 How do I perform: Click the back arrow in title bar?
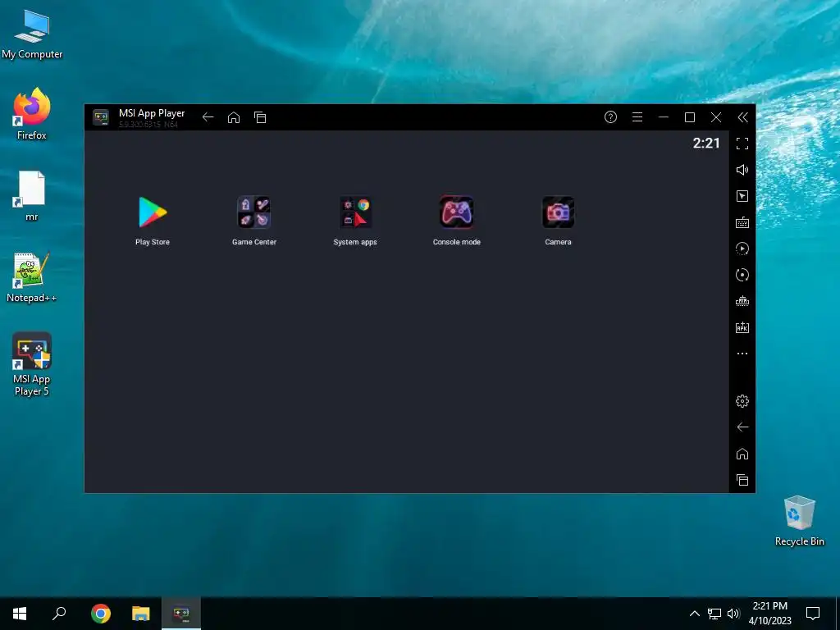(x=208, y=117)
